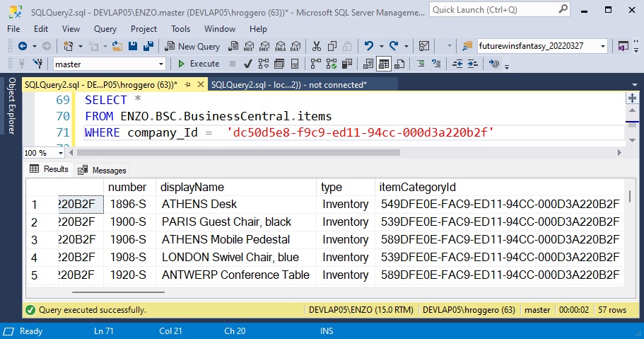Open the 100 % zoom dropdown
Viewport: 644px width, 339px height.
tap(60, 153)
